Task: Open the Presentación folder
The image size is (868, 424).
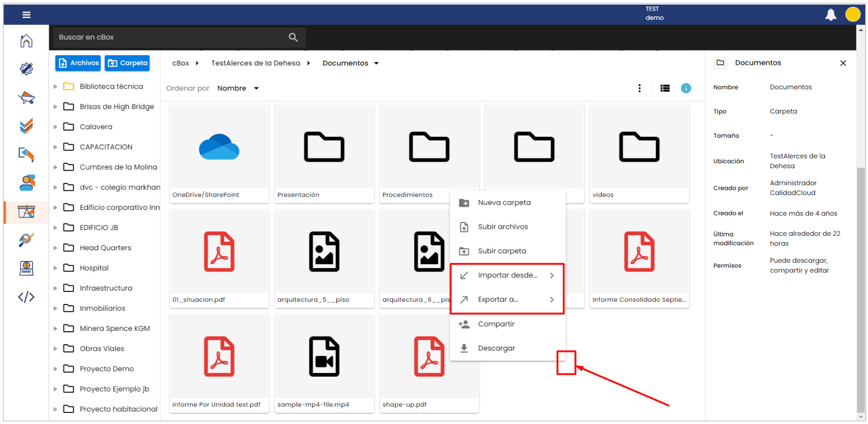Action: (324, 153)
